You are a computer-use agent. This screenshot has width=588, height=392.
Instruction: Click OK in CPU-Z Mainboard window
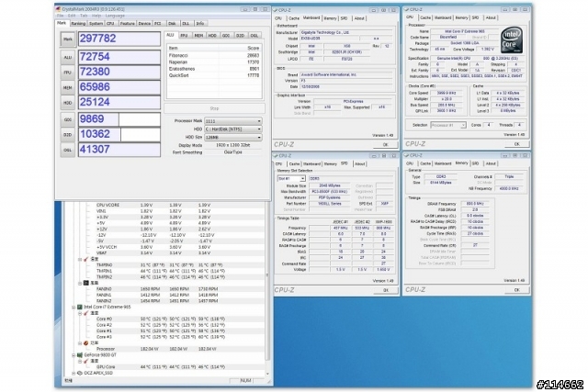click(x=386, y=145)
